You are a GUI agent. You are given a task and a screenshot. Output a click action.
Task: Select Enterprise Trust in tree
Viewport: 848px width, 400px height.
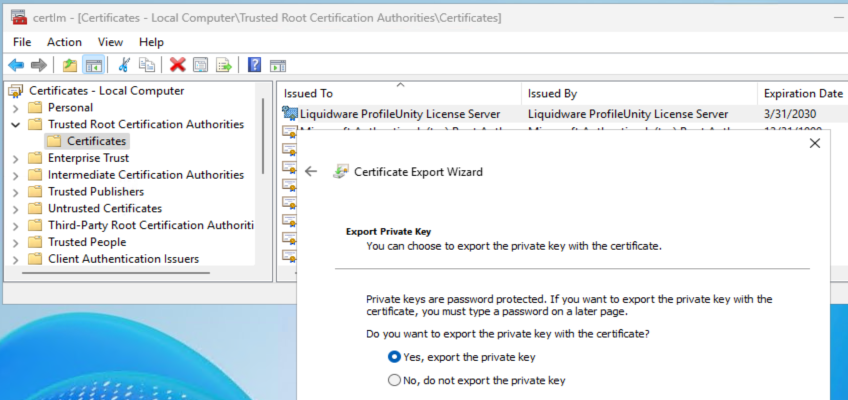coord(88,158)
